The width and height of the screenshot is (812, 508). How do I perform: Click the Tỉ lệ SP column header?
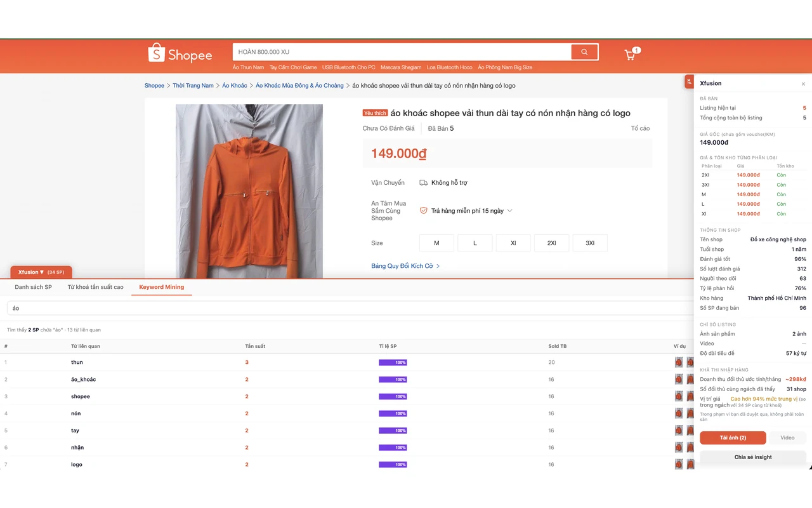[388, 346]
